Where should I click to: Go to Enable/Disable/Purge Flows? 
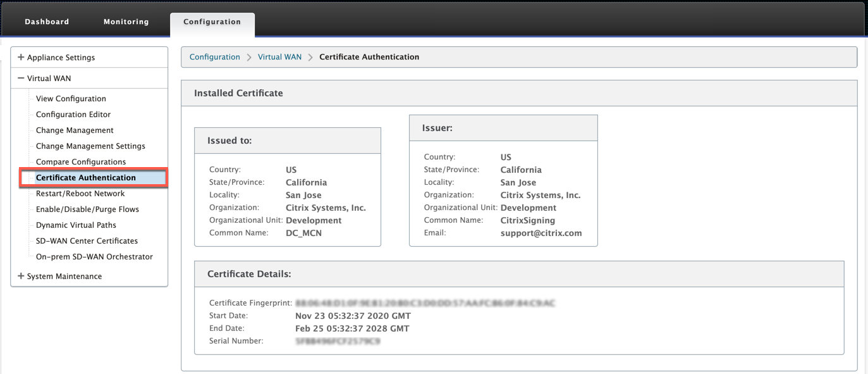pyautogui.click(x=87, y=209)
